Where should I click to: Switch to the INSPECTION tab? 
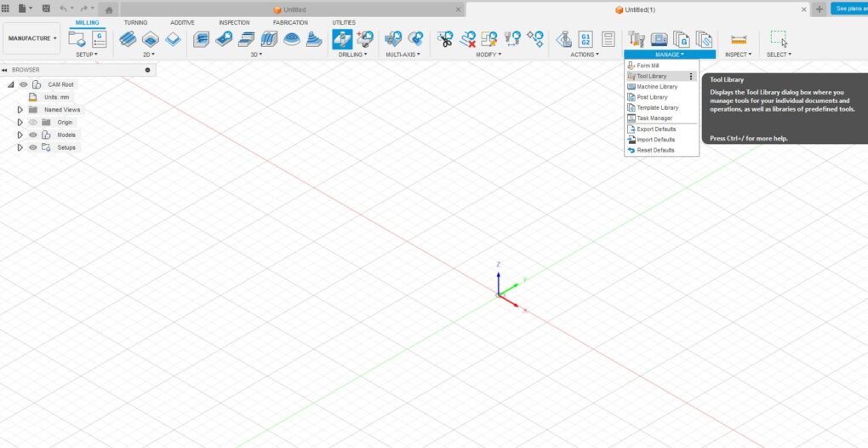(234, 23)
